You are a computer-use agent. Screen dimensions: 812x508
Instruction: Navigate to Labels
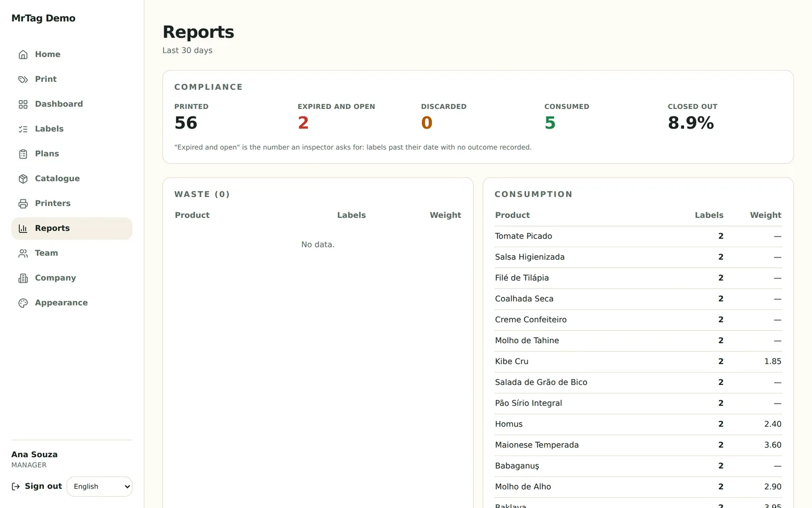click(72, 129)
